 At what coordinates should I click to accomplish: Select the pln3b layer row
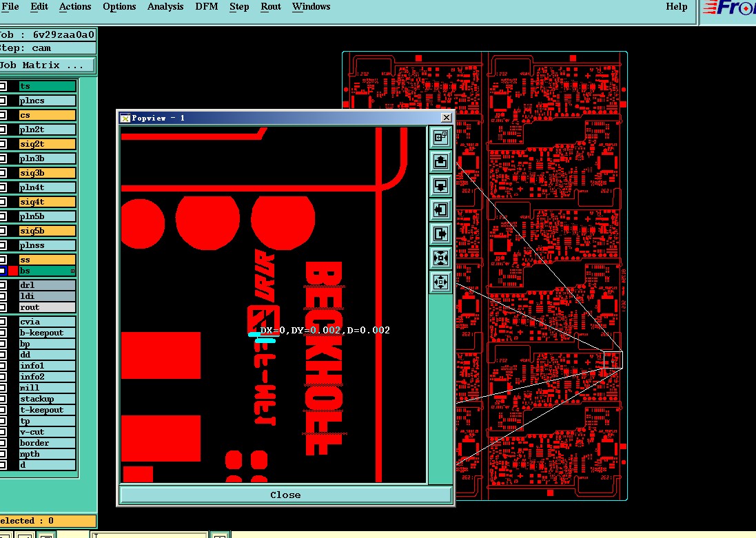coord(48,158)
